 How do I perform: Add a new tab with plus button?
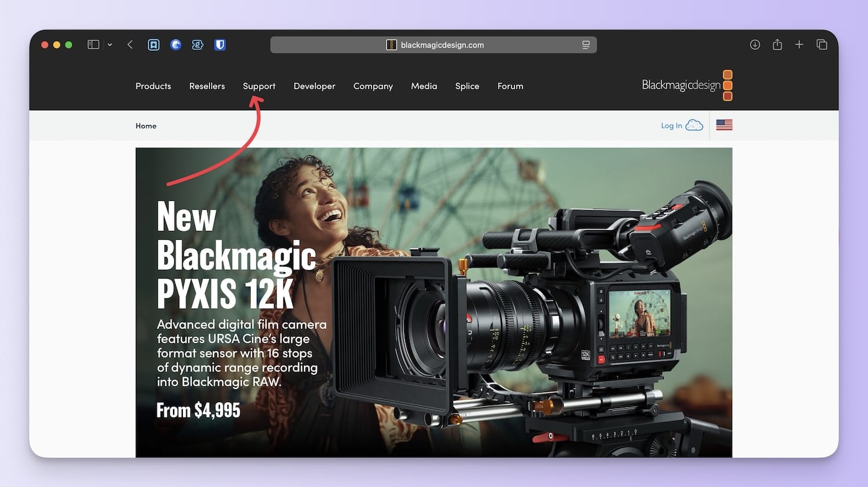(799, 45)
